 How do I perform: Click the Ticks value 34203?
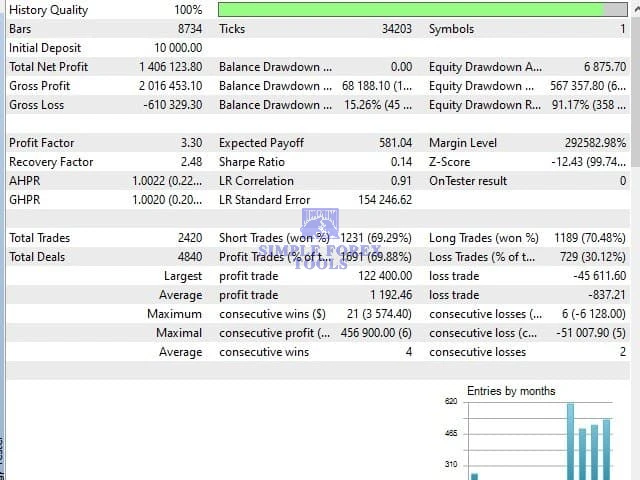pyautogui.click(x=396, y=29)
